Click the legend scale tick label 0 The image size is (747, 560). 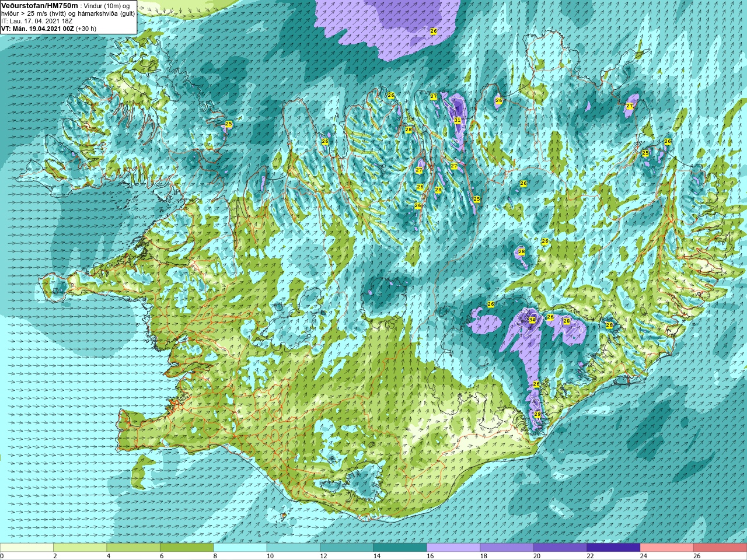click(x=2, y=556)
